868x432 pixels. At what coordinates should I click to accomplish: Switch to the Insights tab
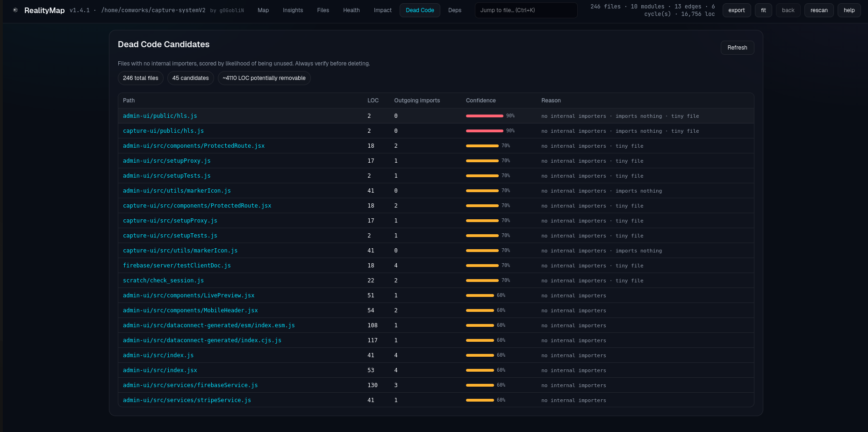coord(293,10)
